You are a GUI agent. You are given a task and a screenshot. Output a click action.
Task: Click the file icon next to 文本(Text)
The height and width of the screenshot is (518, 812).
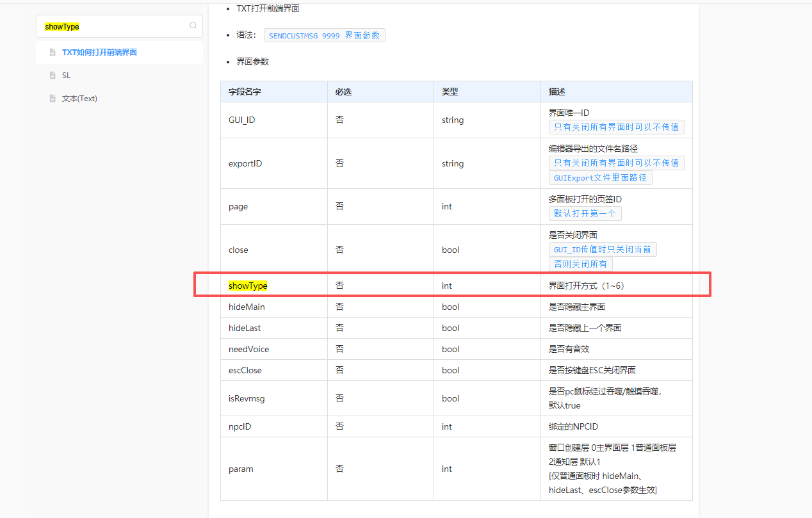53,99
